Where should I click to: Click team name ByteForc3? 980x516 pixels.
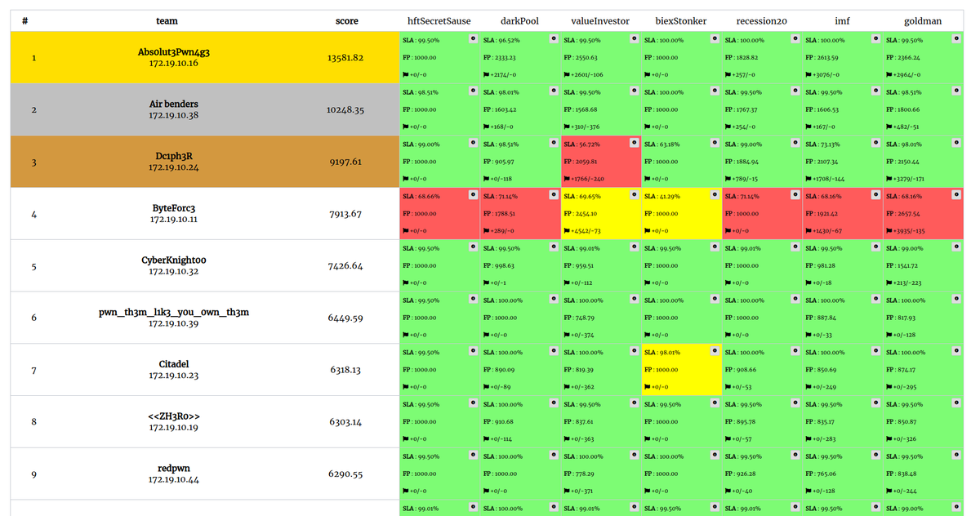click(x=174, y=208)
